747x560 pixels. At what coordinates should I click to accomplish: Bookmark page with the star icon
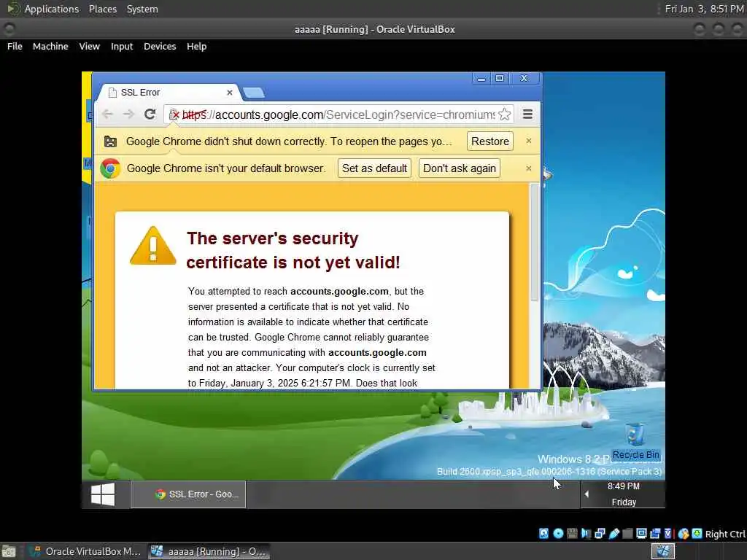pyautogui.click(x=505, y=114)
